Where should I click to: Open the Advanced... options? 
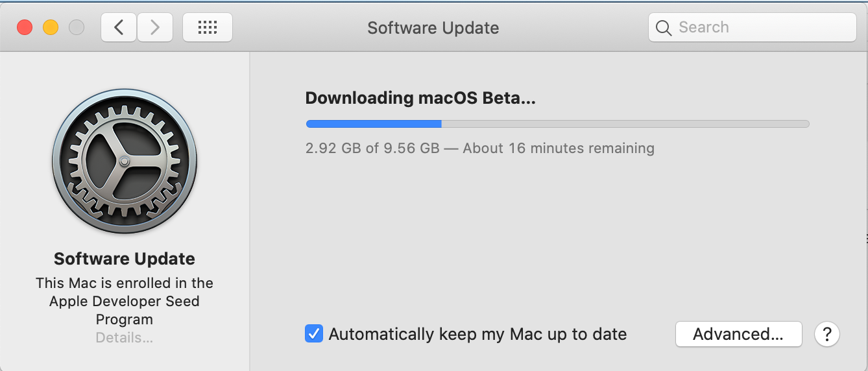tap(738, 335)
